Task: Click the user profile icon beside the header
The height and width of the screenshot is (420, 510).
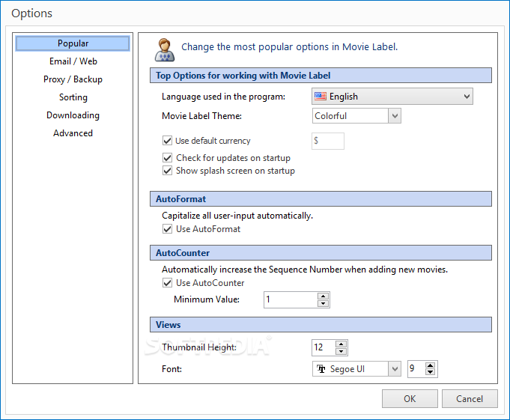Action: click(165, 49)
